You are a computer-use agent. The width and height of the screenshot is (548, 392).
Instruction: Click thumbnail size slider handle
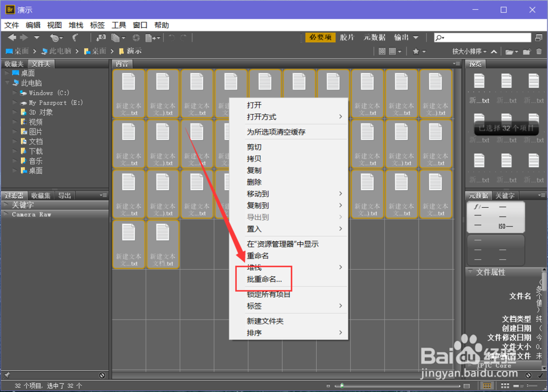(342, 386)
